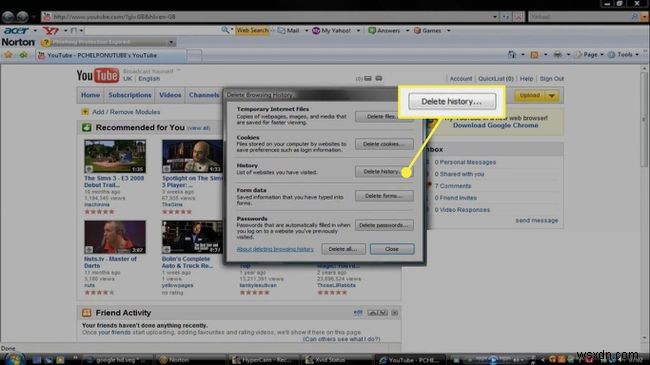
Task: Click the YouTube Help link
Action: (526, 79)
